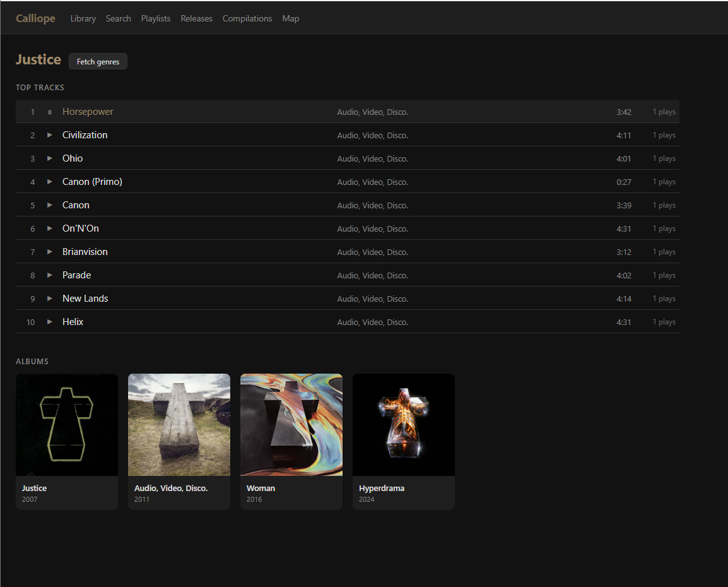This screenshot has height=587, width=728.
Task: Click the 2011 year under Audio, Video, Disco.
Action: pyautogui.click(x=141, y=499)
